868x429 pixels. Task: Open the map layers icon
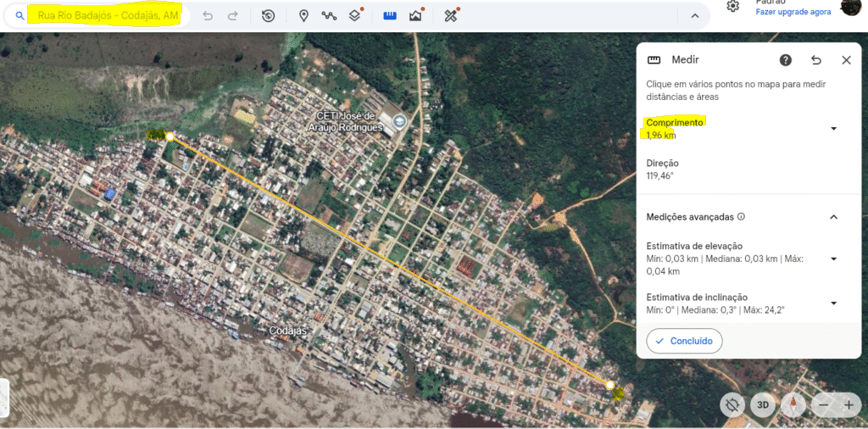pyautogui.click(x=356, y=16)
